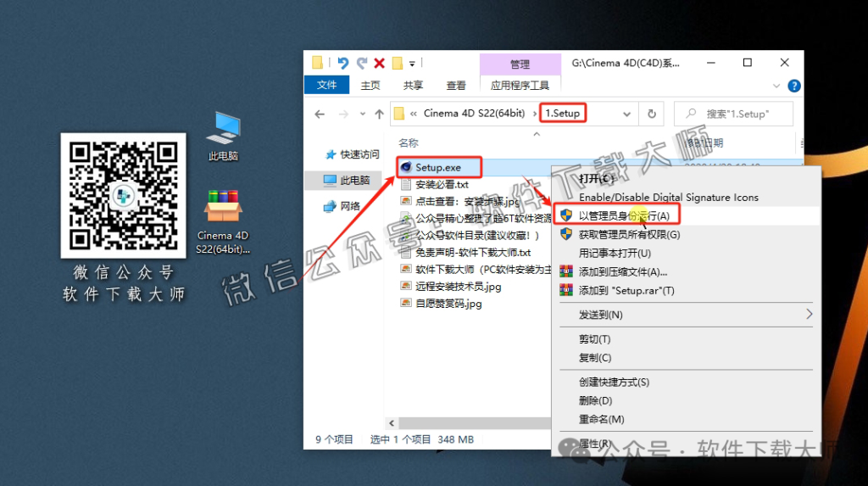The image size is (868, 486).
Task: Choose 用记事本打开(U) in the context menu
Action: 615,254
